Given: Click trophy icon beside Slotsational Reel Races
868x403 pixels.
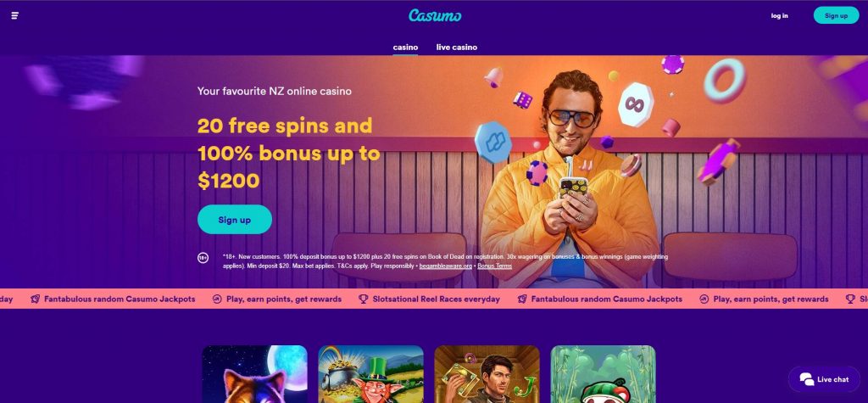Looking at the screenshot, I should coord(363,299).
